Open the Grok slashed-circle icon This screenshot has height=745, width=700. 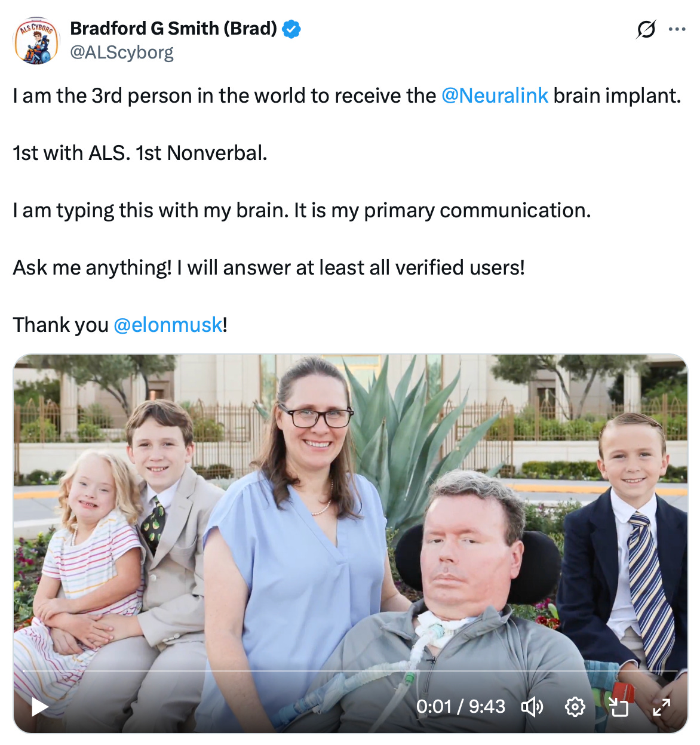point(646,29)
